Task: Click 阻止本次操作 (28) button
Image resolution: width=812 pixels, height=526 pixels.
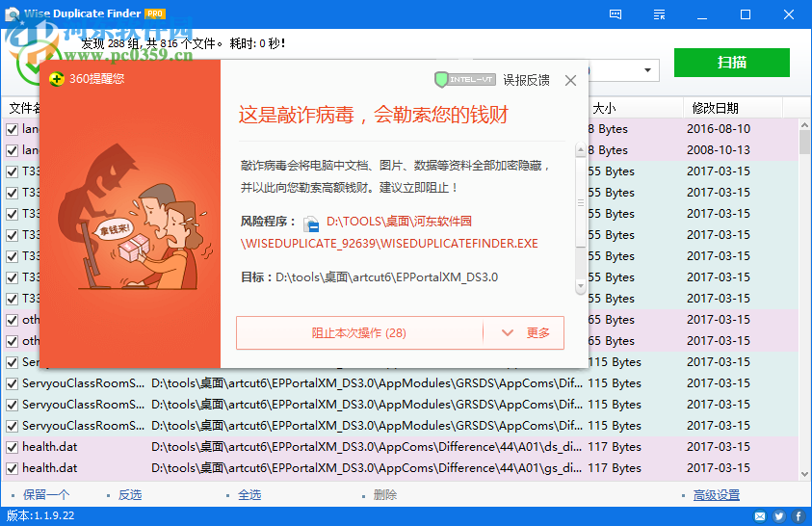Action: (x=359, y=333)
